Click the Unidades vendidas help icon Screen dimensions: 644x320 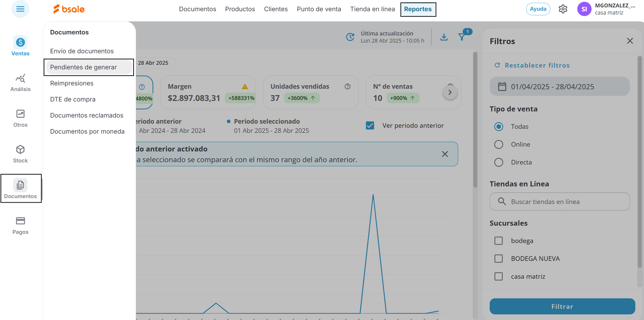tap(347, 86)
